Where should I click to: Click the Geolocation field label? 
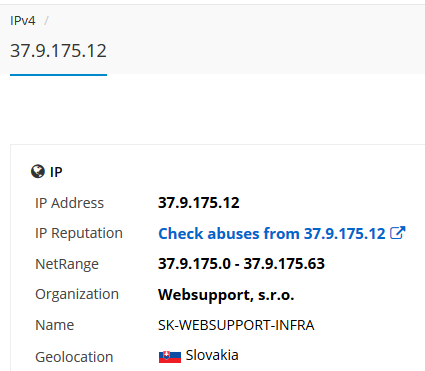tap(74, 357)
